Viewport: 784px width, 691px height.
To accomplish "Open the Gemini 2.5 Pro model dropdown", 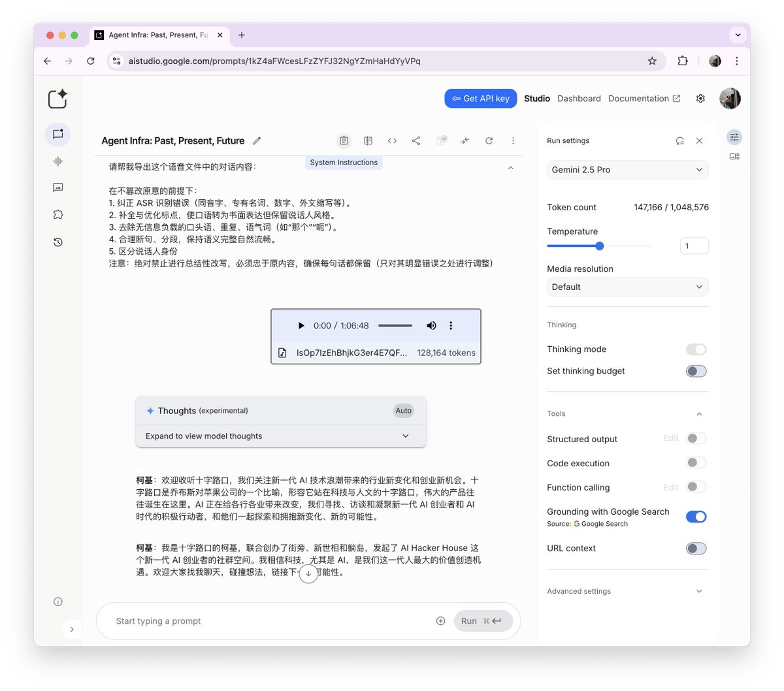I will point(628,170).
